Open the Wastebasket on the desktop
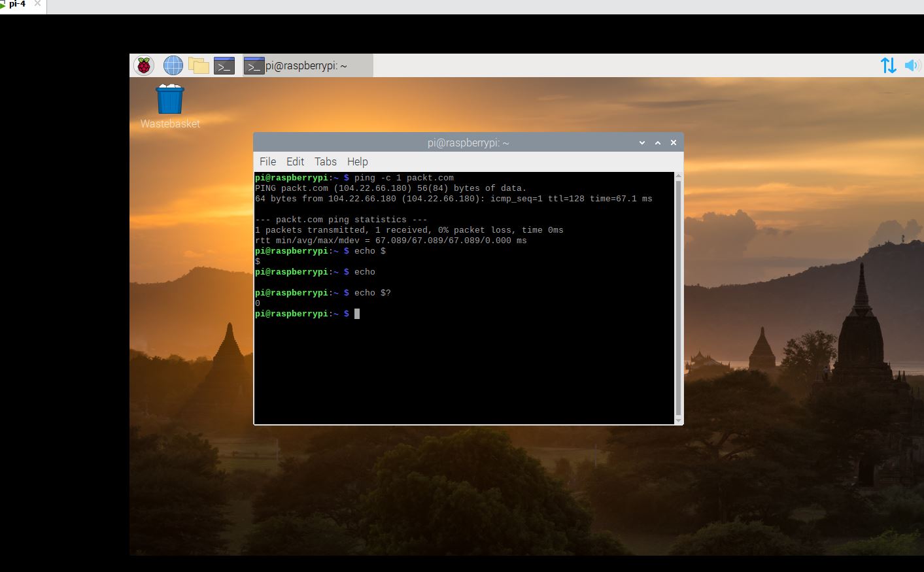 pyautogui.click(x=169, y=98)
